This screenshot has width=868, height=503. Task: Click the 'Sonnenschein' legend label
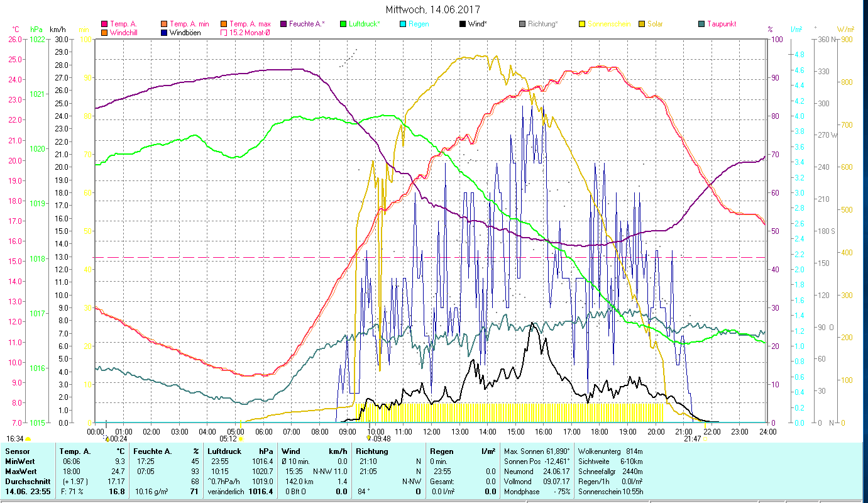[x=608, y=24]
